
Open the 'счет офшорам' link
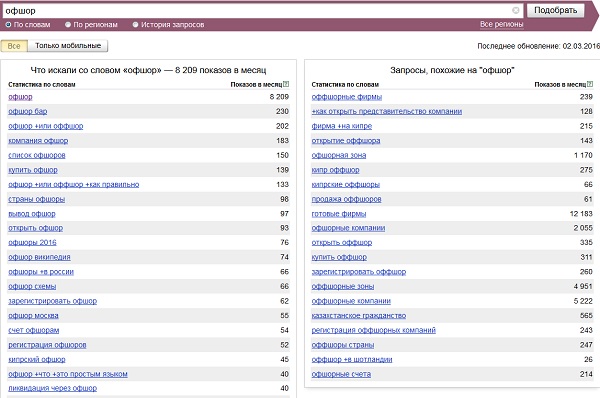(34, 330)
